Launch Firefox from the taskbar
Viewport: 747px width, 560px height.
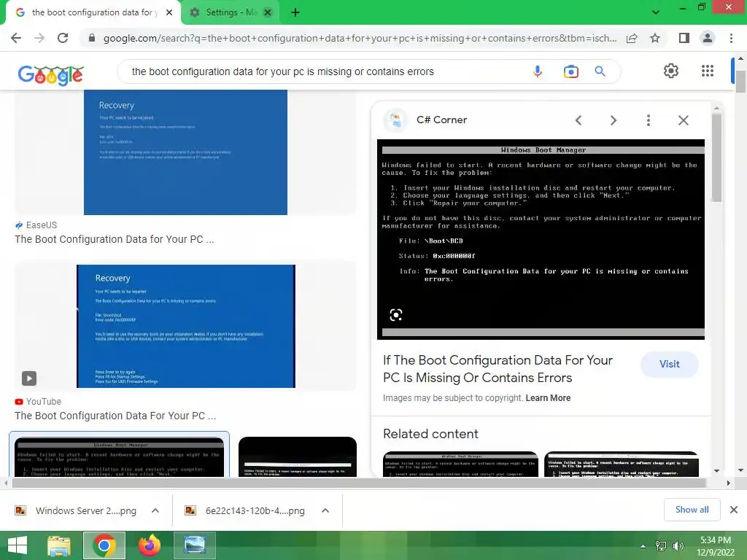click(150, 545)
